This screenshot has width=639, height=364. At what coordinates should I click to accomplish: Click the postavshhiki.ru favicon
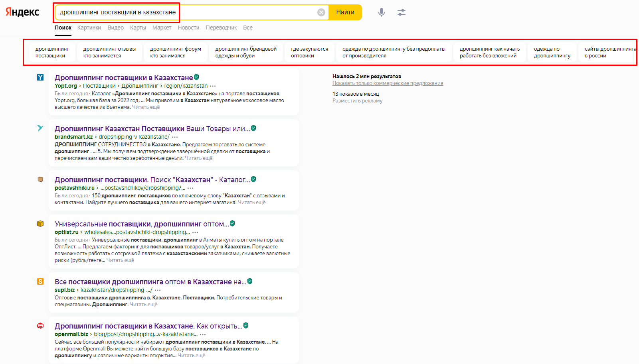click(40, 179)
